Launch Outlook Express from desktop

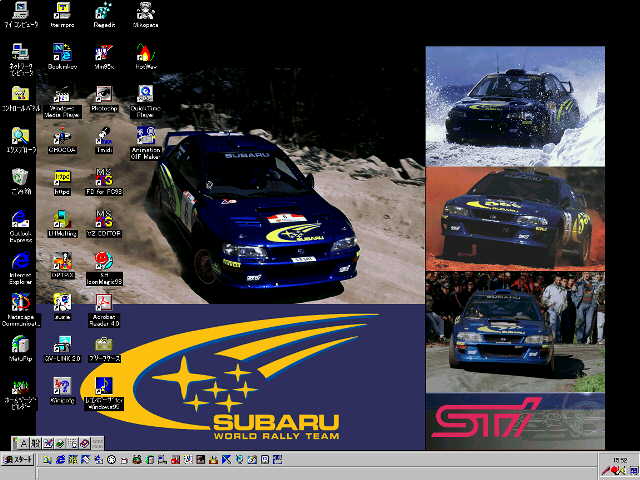(x=19, y=219)
